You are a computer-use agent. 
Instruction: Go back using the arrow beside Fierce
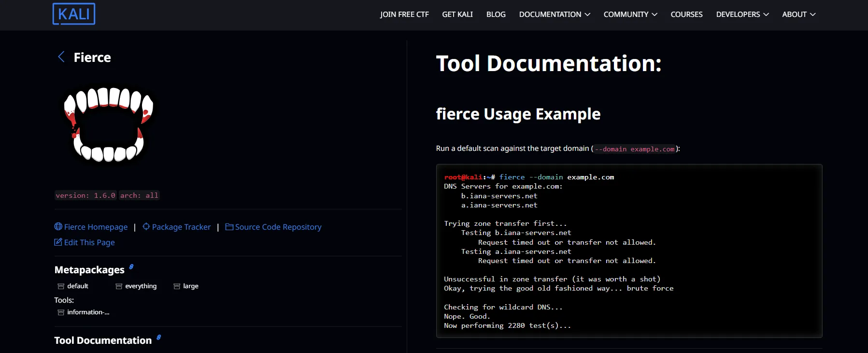pos(61,57)
